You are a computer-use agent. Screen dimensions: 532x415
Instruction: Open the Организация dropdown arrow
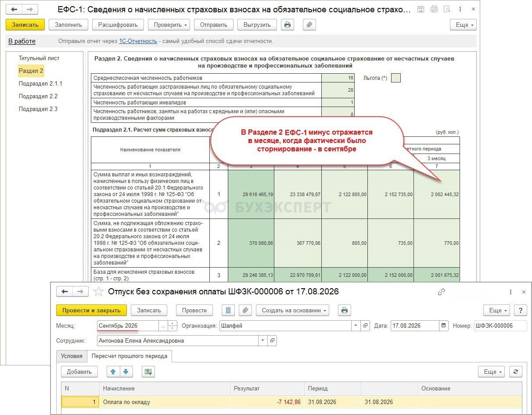(x=356, y=326)
